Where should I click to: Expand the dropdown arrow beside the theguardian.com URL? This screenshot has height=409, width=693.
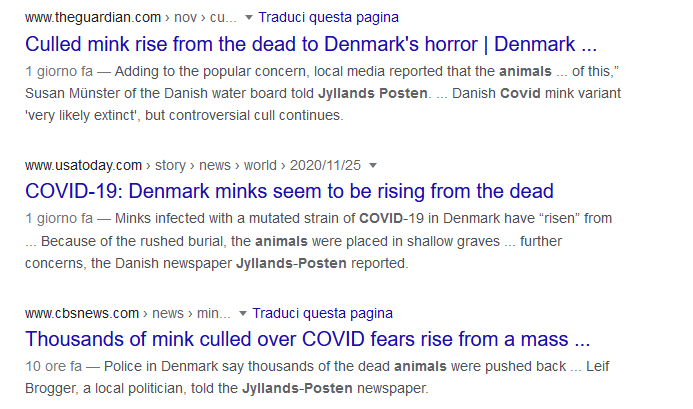[246, 18]
